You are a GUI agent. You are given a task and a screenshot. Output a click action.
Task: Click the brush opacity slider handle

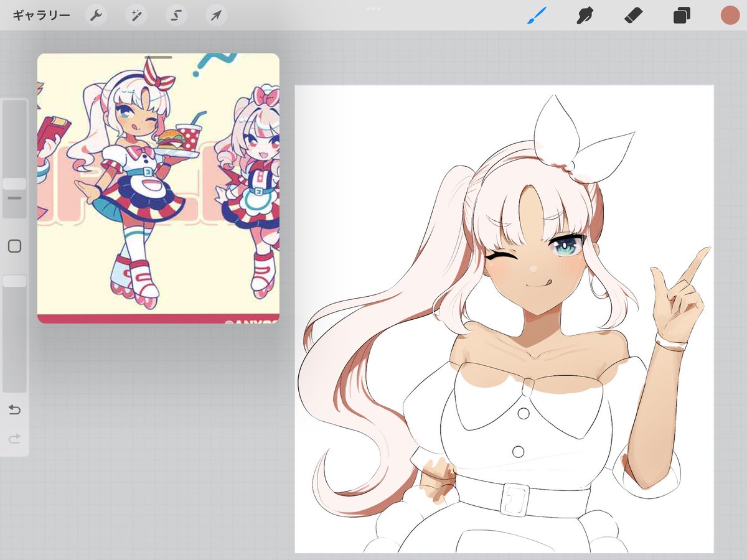14,281
